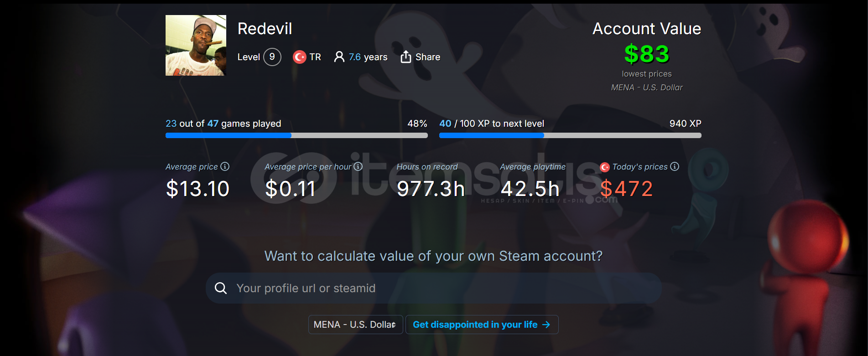Click Get disappointed in your life button
The image size is (868, 356).
click(x=482, y=325)
